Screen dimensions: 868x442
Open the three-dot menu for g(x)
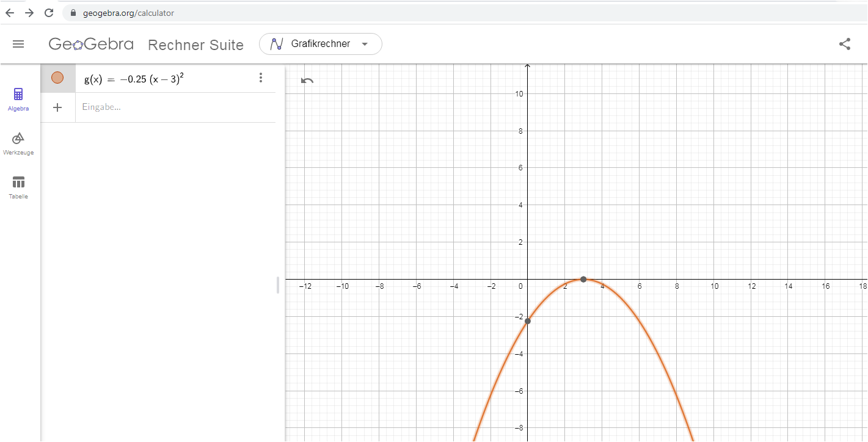[261, 78]
